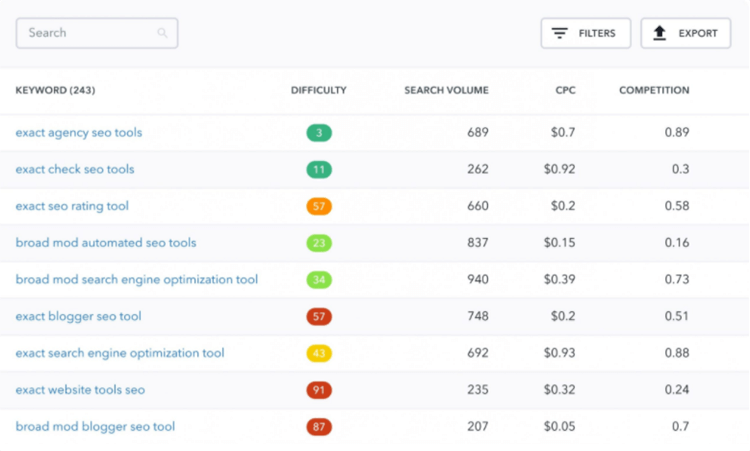Select competition value 0.51

pyautogui.click(x=677, y=317)
